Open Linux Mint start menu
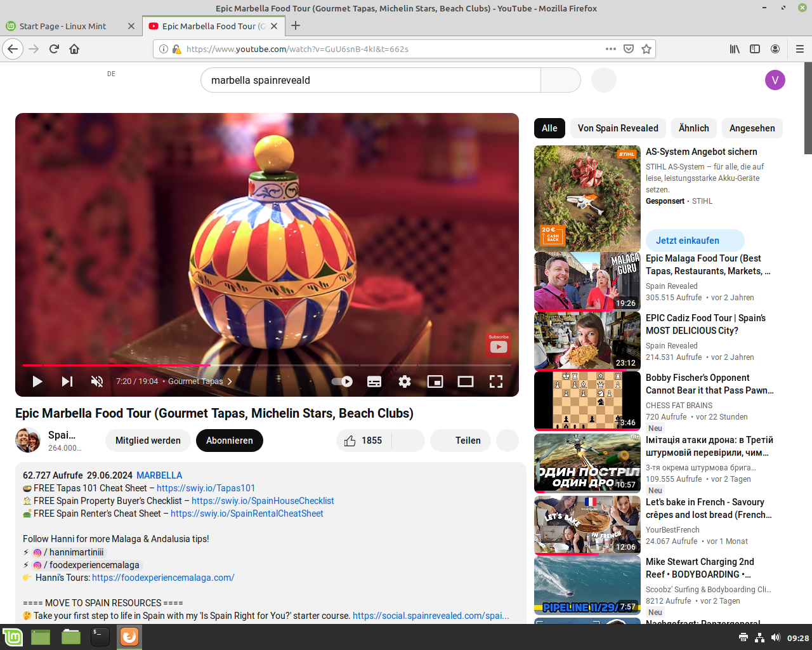The height and width of the screenshot is (650, 812). 13,637
